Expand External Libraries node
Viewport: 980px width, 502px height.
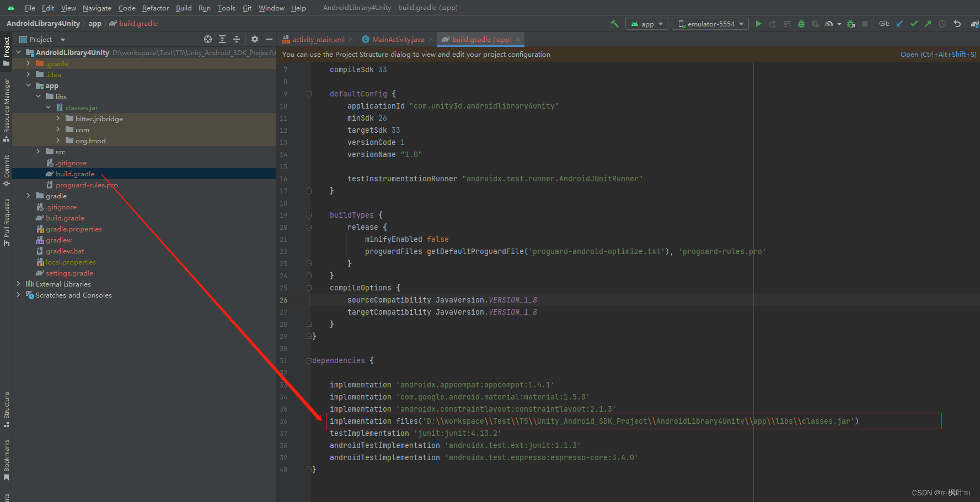(x=19, y=284)
